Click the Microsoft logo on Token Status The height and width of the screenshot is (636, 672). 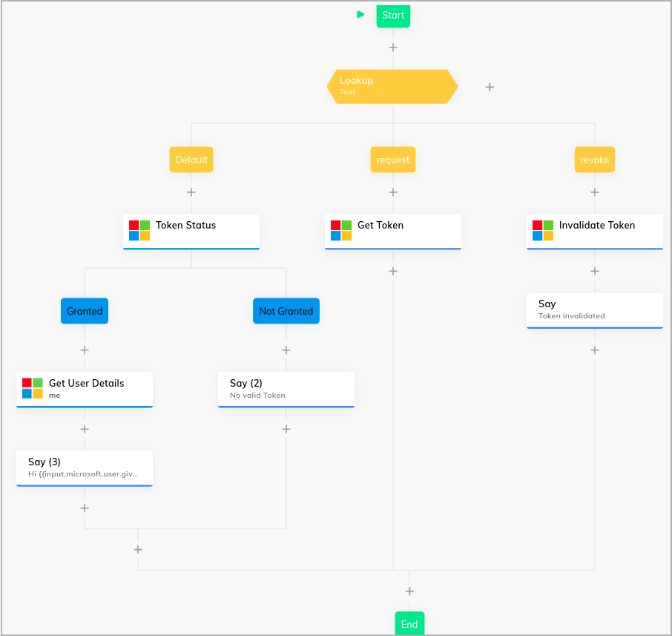139,230
